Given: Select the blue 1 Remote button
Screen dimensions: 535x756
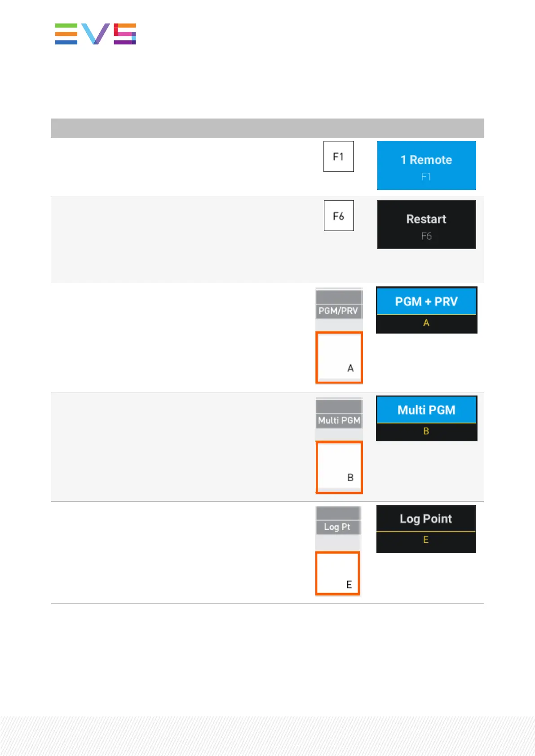Looking at the screenshot, I should (x=426, y=166).
